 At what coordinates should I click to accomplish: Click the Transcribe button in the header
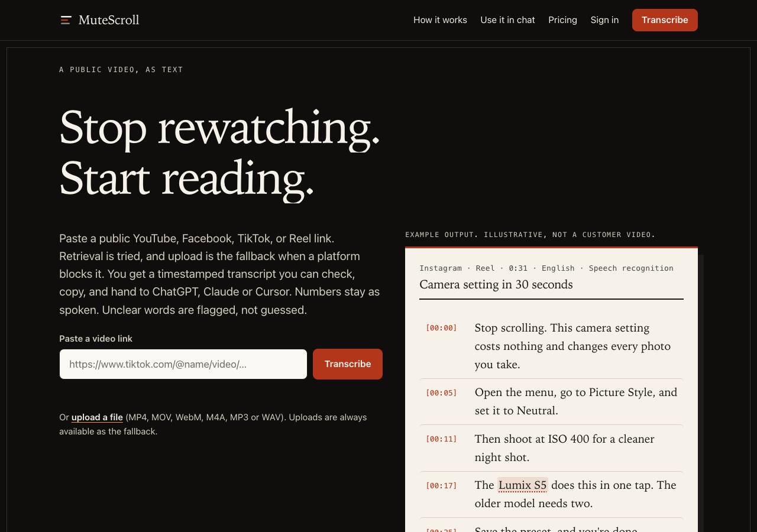tap(665, 20)
